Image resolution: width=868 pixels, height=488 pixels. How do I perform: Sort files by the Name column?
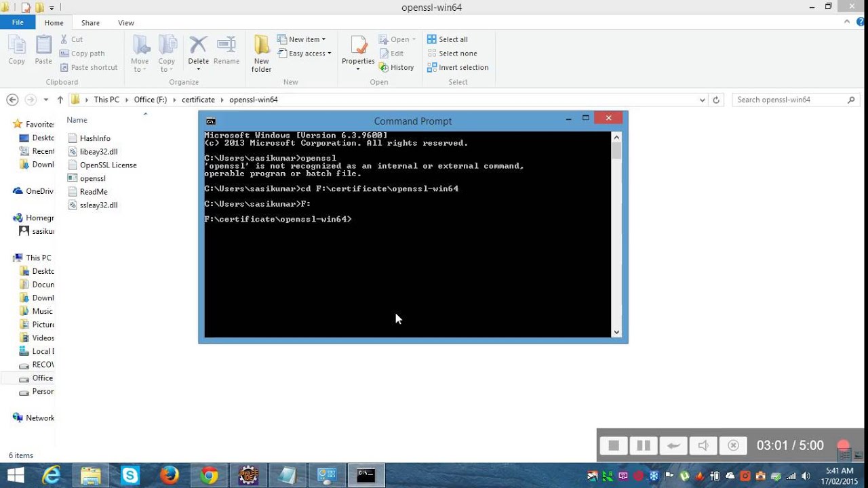(x=77, y=120)
